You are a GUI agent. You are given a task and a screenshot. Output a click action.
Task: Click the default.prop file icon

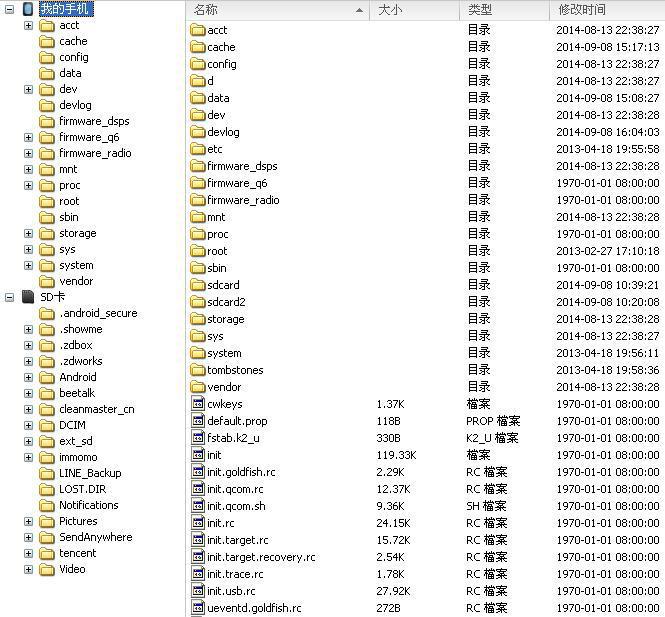coord(198,421)
